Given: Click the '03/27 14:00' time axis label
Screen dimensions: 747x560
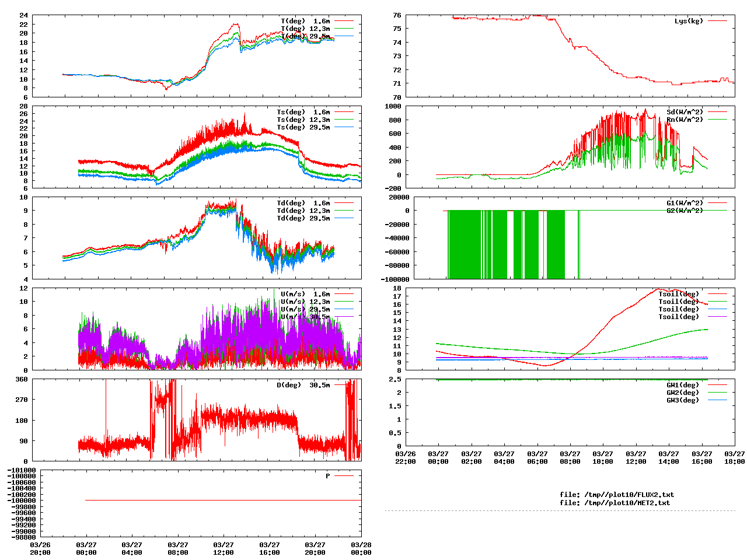Looking at the screenshot, I should (x=669, y=457).
